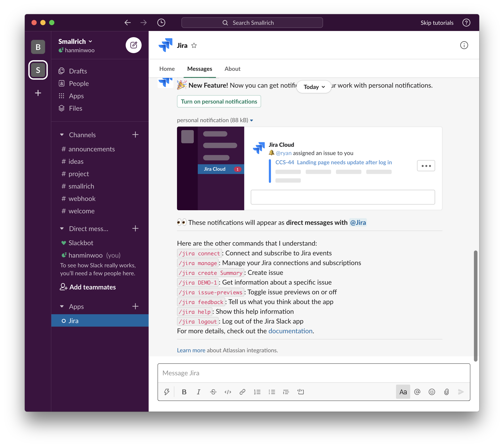
Task: Click Turn on personal notifications button
Action: pos(219,102)
